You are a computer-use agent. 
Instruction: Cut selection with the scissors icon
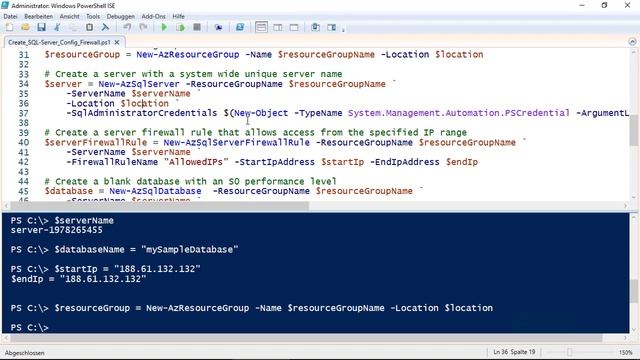[x=57, y=27]
